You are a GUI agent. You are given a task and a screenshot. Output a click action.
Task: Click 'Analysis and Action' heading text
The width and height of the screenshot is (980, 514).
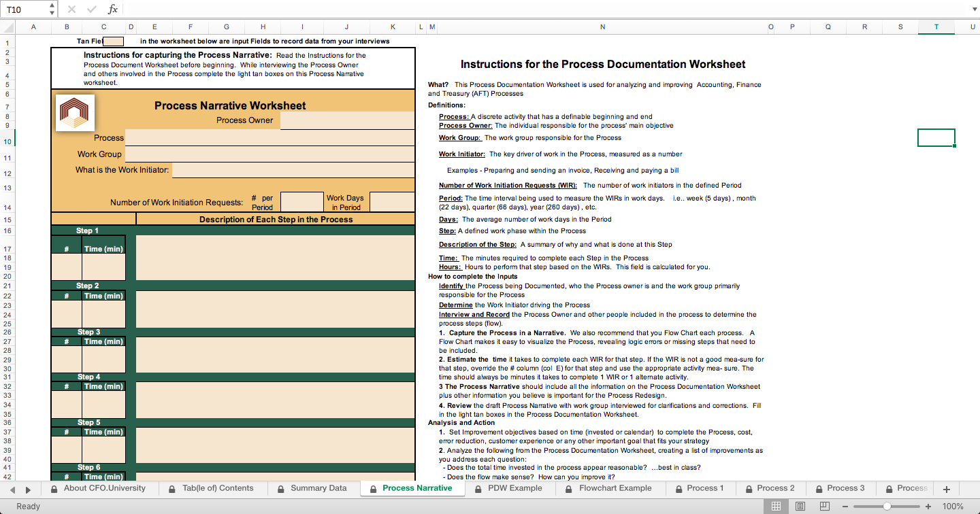[461, 423]
